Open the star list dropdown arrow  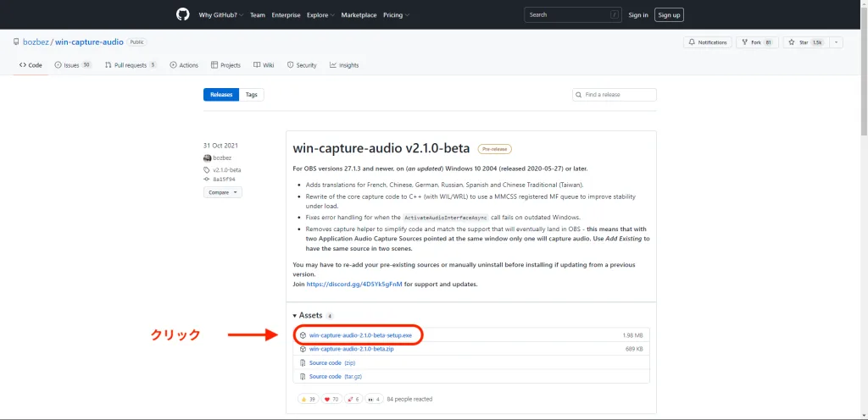(836, 42)
